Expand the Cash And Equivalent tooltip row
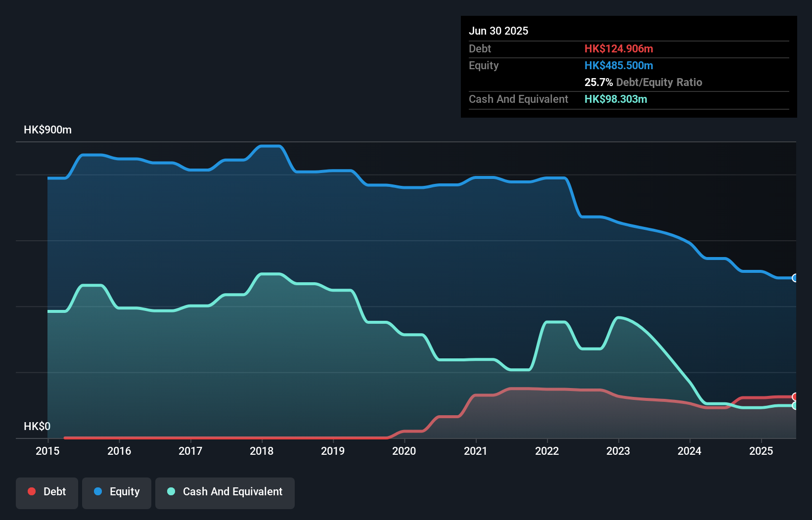 tap(518, 99)
